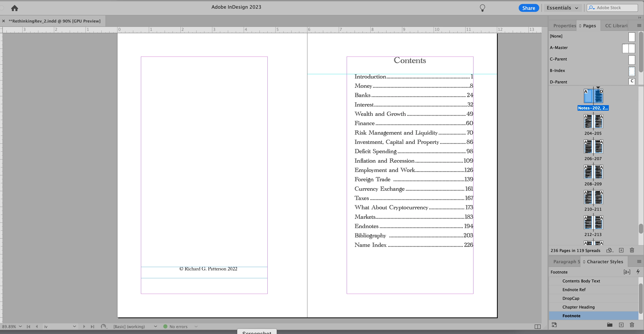Click the Home icon
This screenshot has height=334, width=644.
pyautogui.click(x=14, y=8)
